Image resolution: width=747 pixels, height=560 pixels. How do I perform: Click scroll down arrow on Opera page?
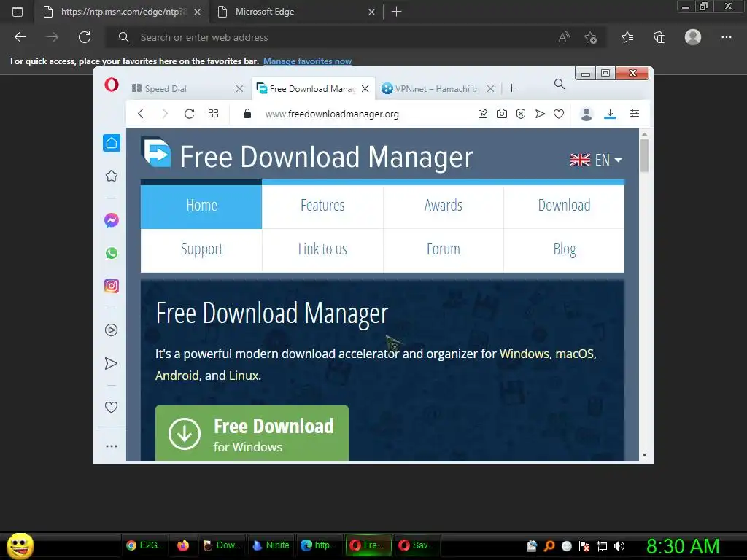pos(644,455)
